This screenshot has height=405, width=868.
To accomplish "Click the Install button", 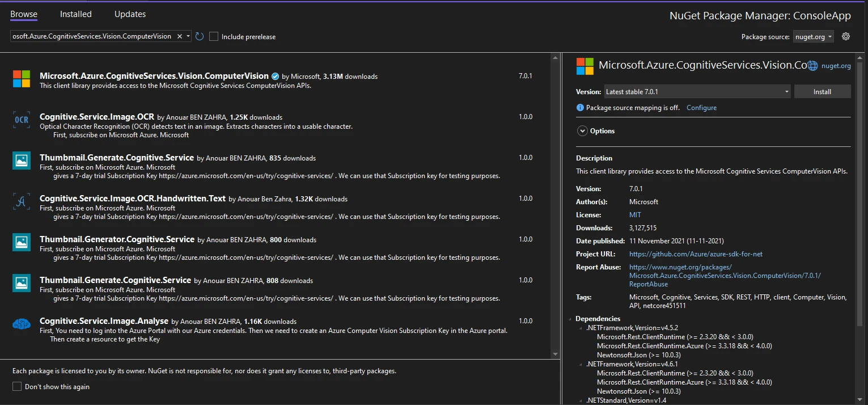I will 822,91.
